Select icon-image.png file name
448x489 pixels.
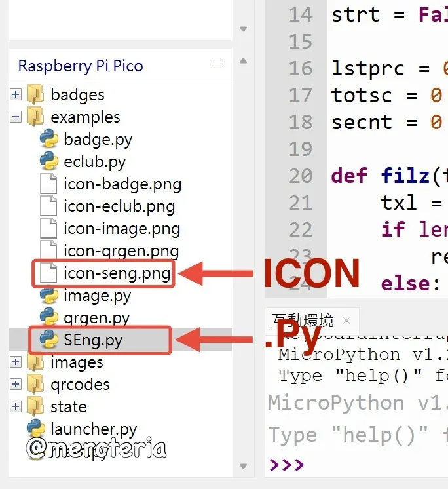click(x=122, y=229)
